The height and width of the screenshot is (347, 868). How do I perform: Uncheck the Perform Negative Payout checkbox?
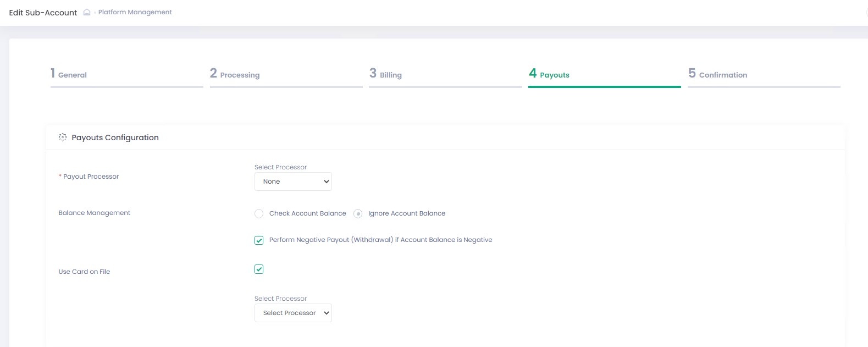tap(259, 240)
